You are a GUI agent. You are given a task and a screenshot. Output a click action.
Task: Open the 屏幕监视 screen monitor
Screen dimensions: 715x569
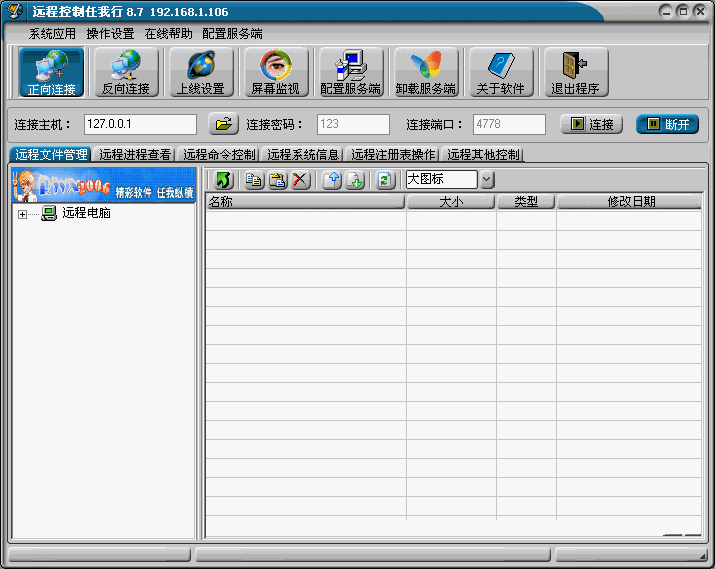[274, 72]
